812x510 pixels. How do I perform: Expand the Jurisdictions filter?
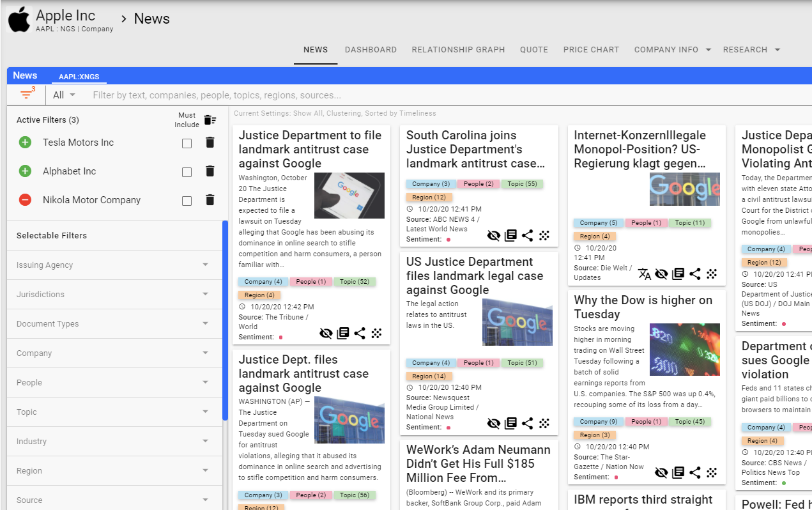[114, 294]
